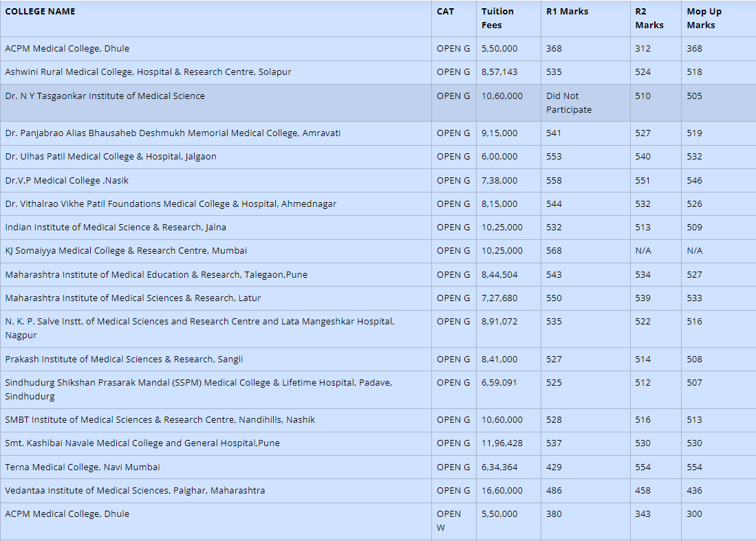This screenshot has width=756, height=541.
Task: Select Ashwini Rural Medical College row name
Action: (x=148, y=72)
